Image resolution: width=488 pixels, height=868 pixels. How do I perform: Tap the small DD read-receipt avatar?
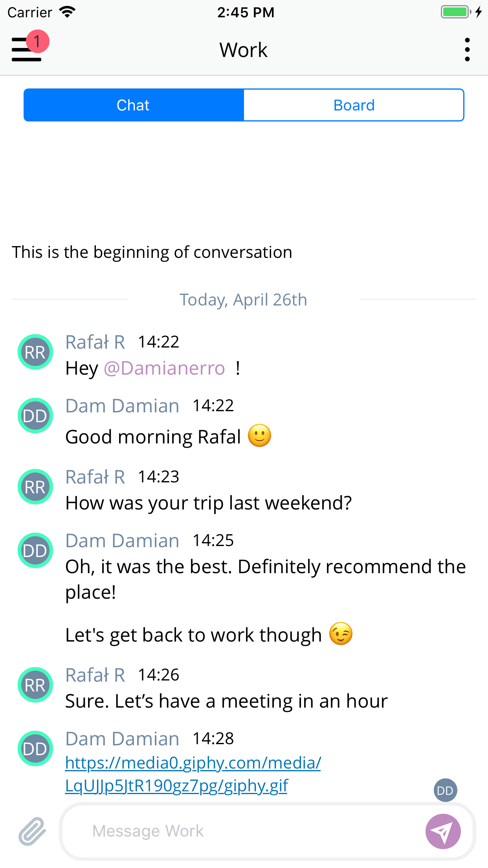click(x=445, y=790)
